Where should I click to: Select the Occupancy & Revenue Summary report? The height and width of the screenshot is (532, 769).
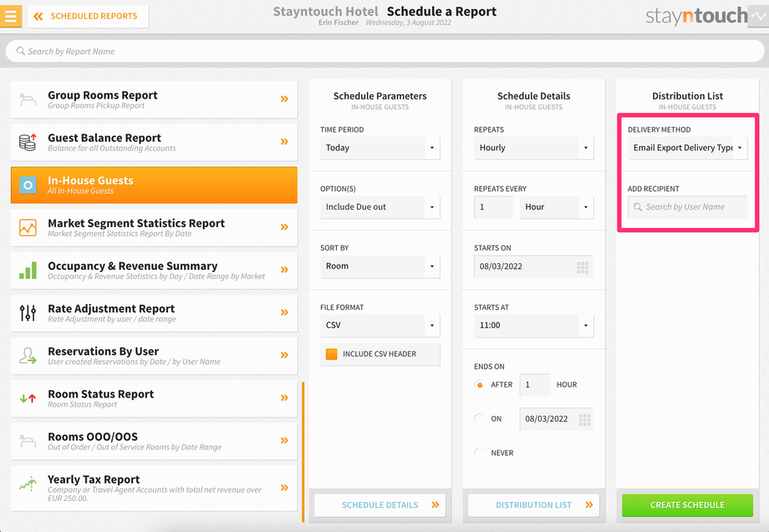pos(154,271)
